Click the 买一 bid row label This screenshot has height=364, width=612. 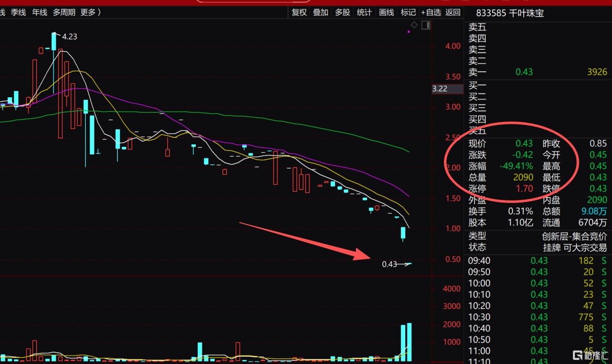pyautogui.click(x=477, y=86)
